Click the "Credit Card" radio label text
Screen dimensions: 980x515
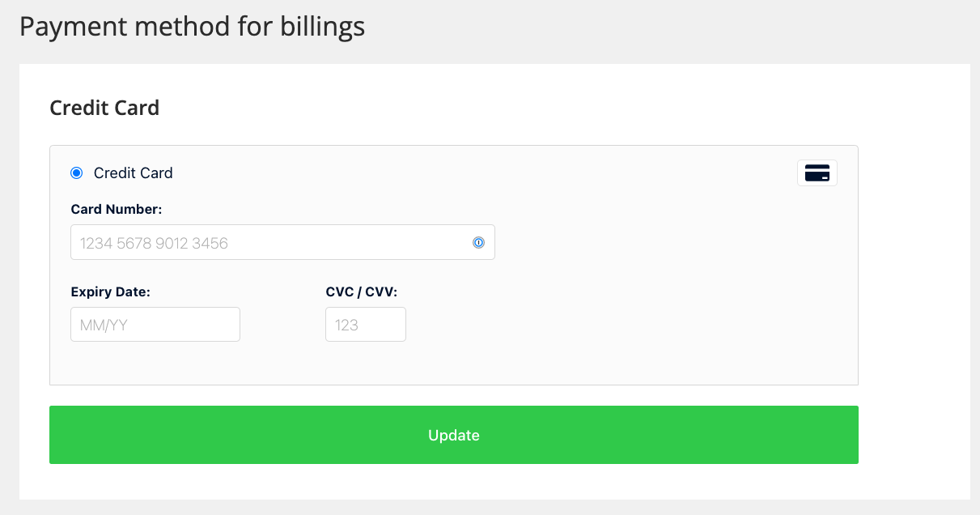134,172
